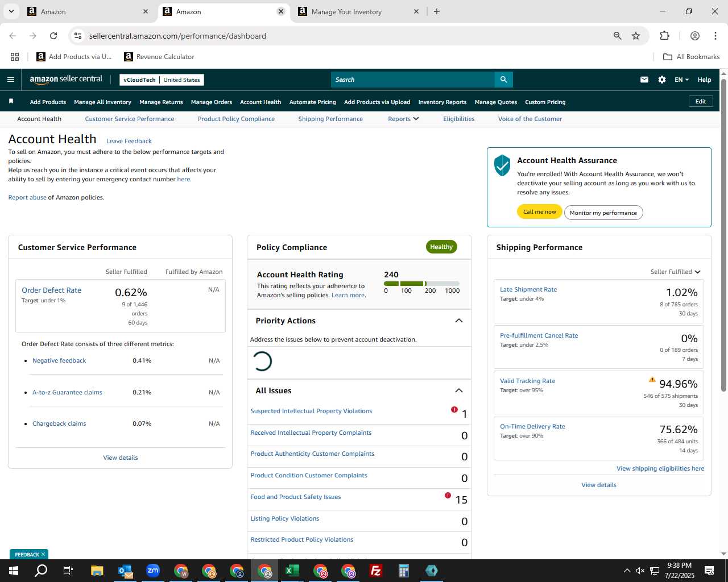Click the Amazon Seller Central logo
Viewport: 728px width, 582px height.
66,80
